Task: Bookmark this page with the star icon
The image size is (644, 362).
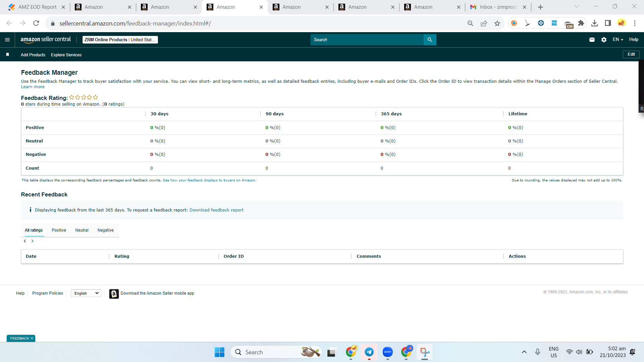Action: (x=497, y=23)
